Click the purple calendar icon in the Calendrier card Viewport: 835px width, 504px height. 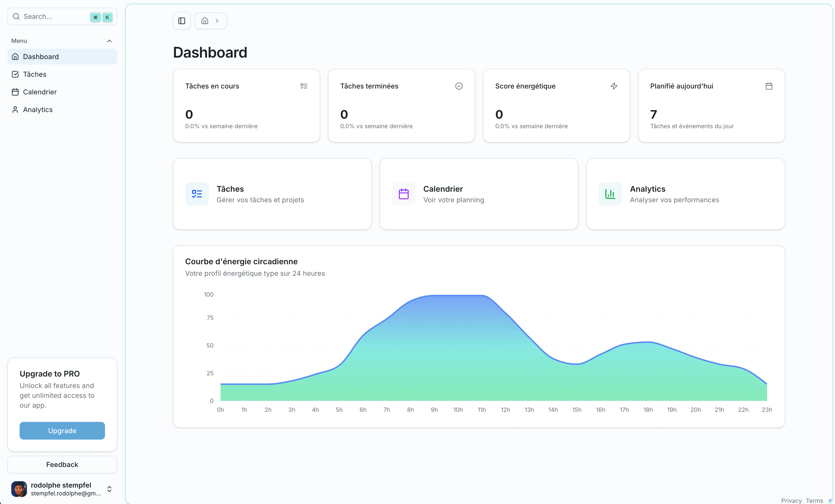point(403,194)
